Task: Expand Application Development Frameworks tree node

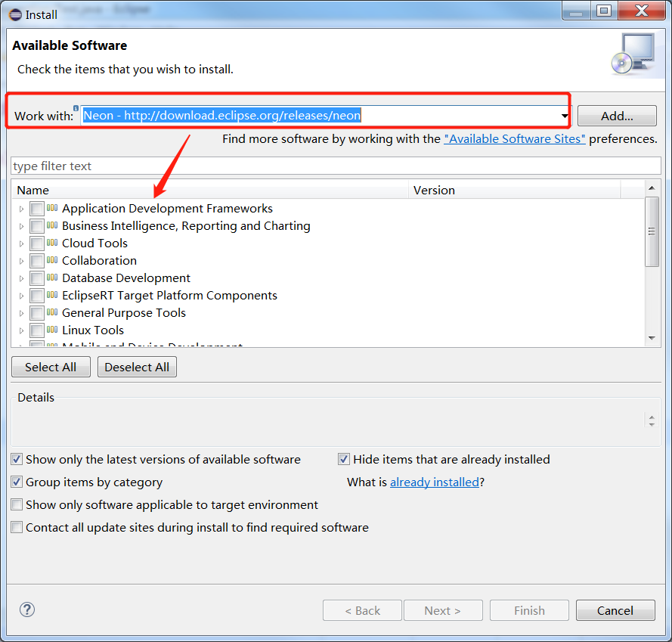Action: pyautogui.click(x=21, y=209)
